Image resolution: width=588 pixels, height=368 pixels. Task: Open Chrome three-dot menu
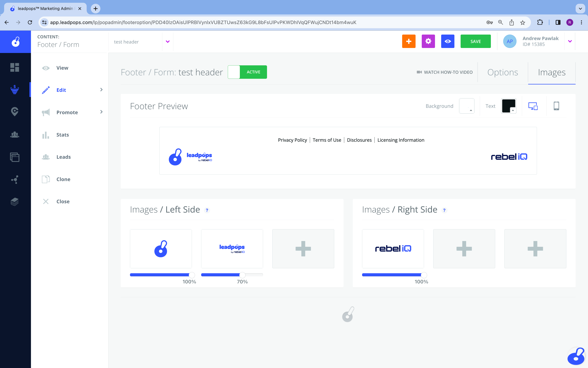[x=581, y=22]
